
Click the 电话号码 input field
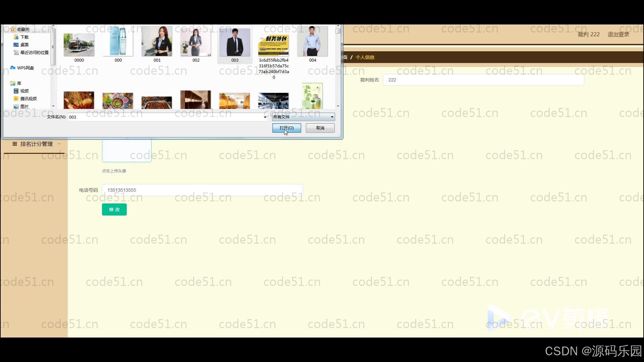coord(202,190)
